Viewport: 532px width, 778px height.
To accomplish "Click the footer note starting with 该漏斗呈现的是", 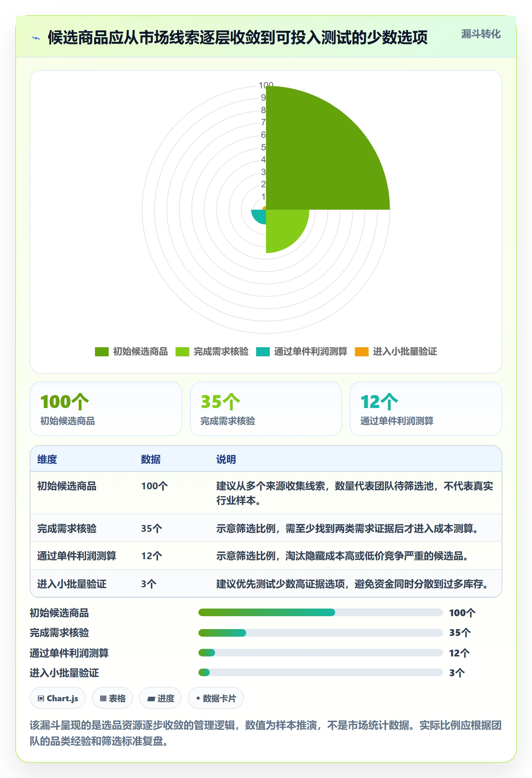I will click(266, 733).
